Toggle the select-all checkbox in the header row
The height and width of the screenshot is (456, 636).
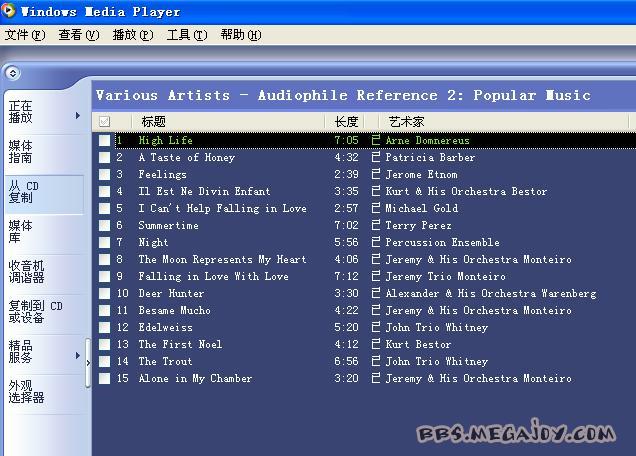104,121
